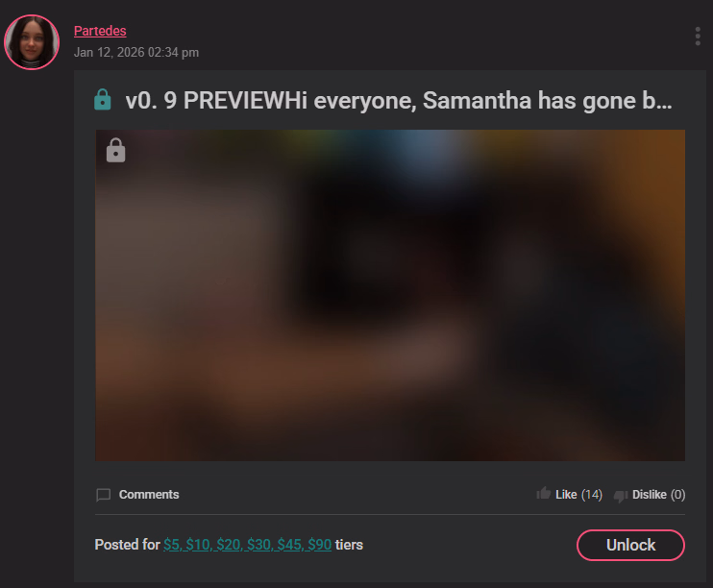This screenshot has width=713, height=588.
Task: Click the teal lock icon beside the title
Action: click(103, 100)
